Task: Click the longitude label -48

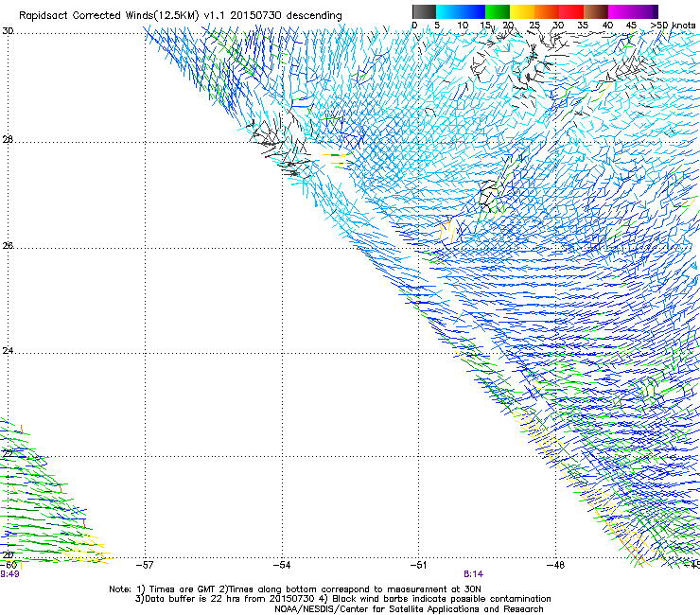Action: pos(556,565)
